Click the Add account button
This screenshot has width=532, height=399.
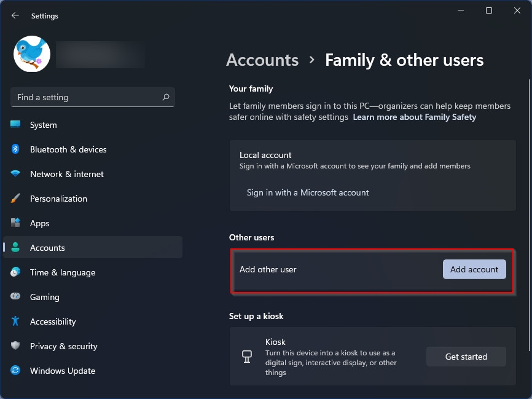pos(474,269)
